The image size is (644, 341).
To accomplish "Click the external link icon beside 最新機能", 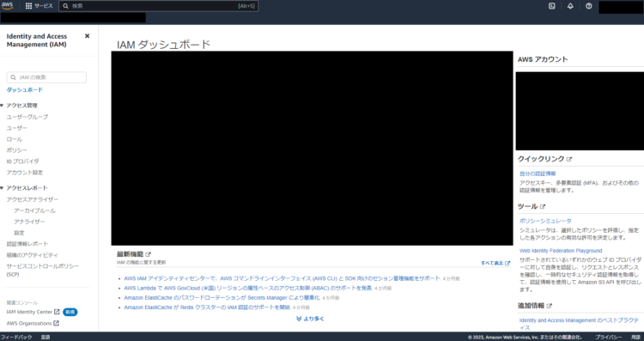I will point(149,254).
